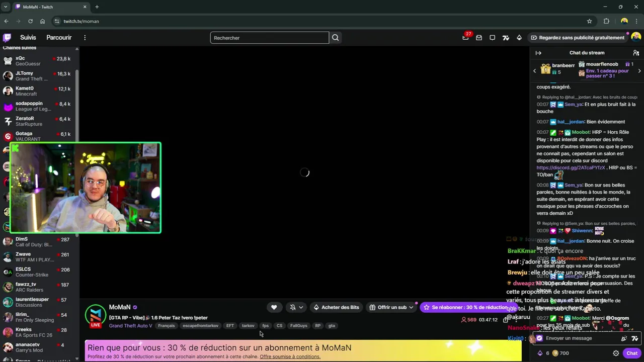Open ESLCS Counter-Strike channel in sidebar
This screenshot has height=362, width=644.
(38, 272)
